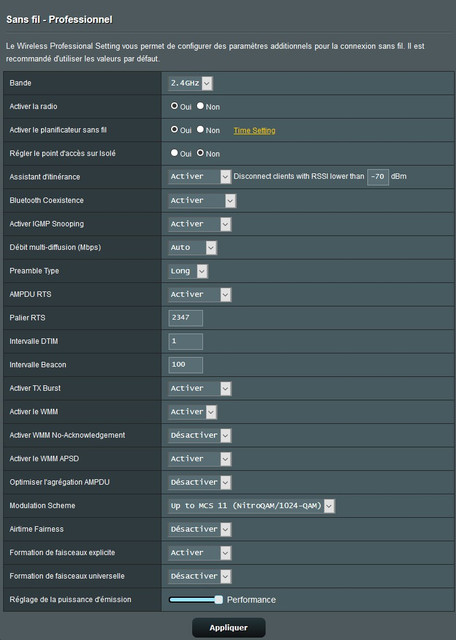456x640 pixels.
Task: Open Optimiser l'agrégation AMPDU dropdown
Action: [200, 482]
